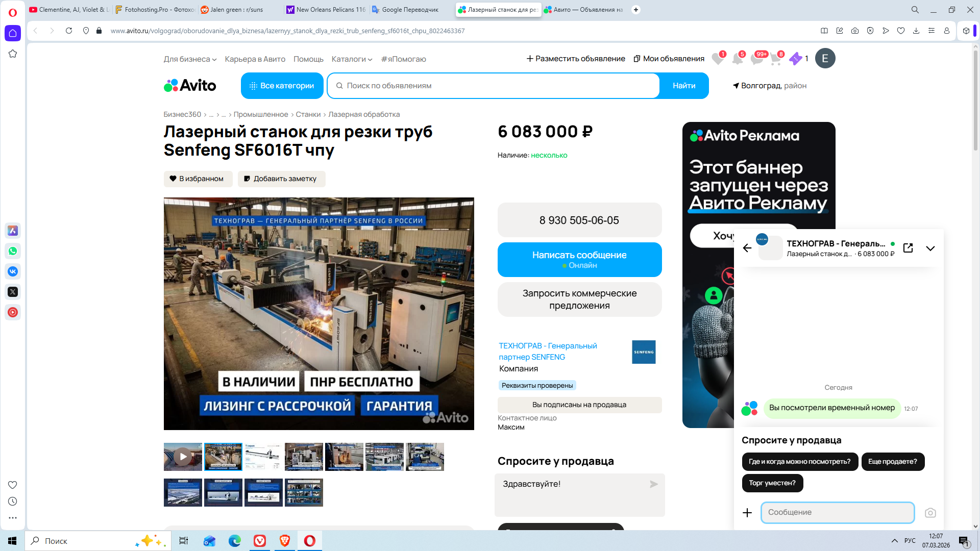Open WhatsApp in Opera sidebar
The image size is (980, 551).
(13, 251)
